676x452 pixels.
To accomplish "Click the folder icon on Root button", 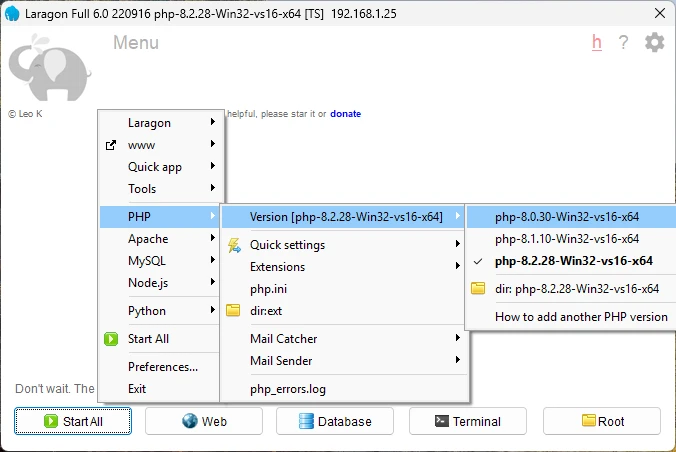I will click(x=588, y=420).
